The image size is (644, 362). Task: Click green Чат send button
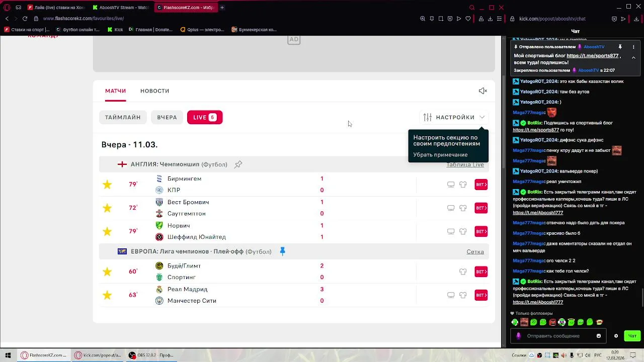(x=632, y=336)
